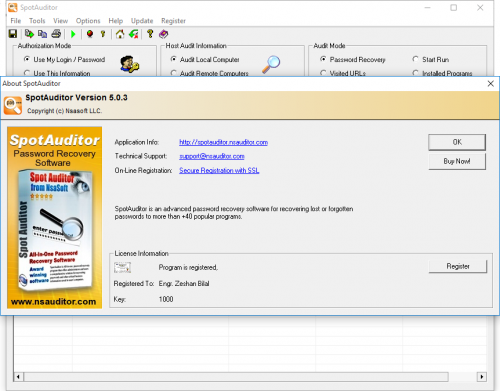This screenshot has width=500, height=391.
Task: Click the 'Engr. Zeshan Bilal' registered name
Action: (x=184, y=284)
